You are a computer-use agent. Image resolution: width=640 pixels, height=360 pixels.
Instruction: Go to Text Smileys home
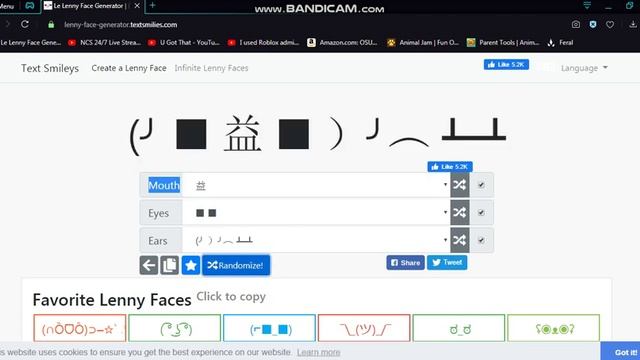coord(50,68)
